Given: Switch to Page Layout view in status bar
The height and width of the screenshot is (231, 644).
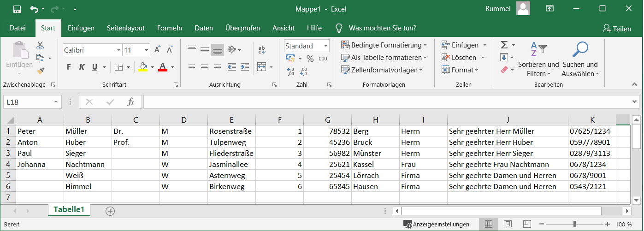Looking at the screenshot, I should (x=508, y=225).
